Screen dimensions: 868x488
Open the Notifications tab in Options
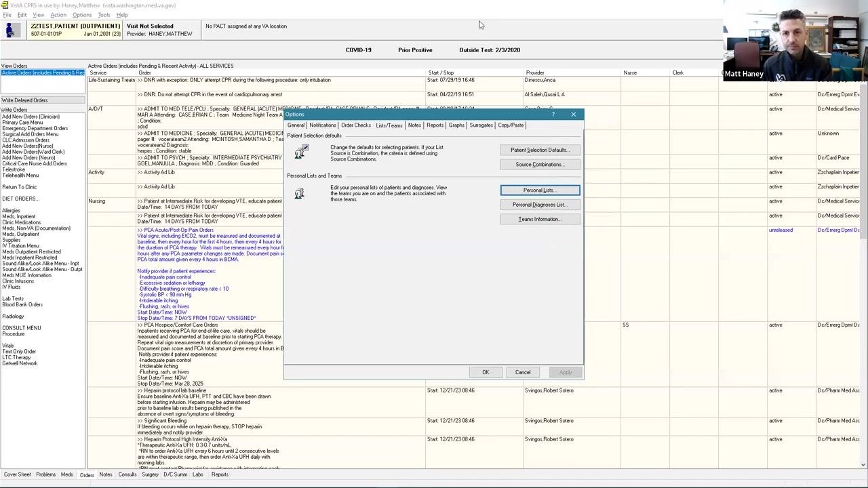coord(323,125)
